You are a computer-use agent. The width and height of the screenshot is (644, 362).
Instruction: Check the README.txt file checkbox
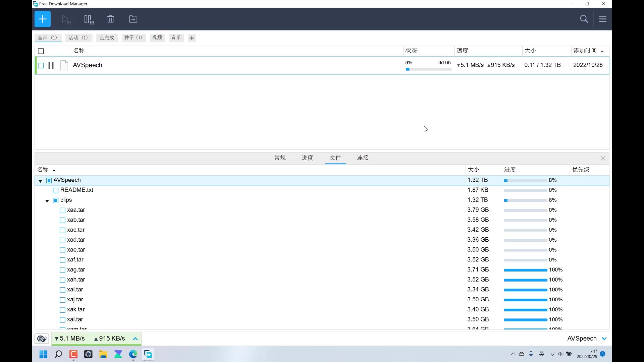(x=56, y=190)
